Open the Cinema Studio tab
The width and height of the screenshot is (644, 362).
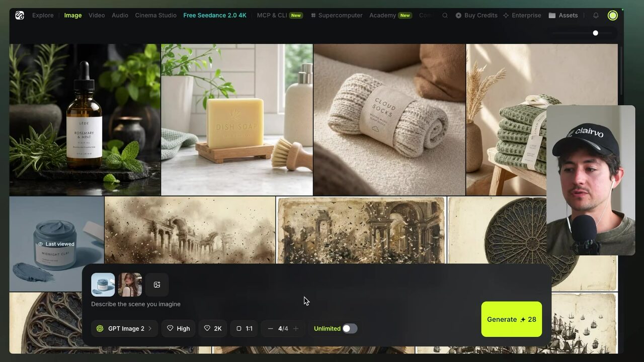155,16
